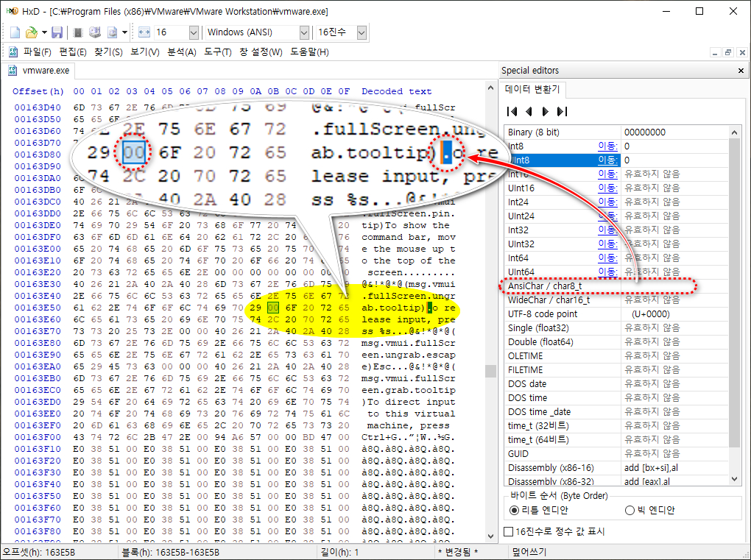Click the hex view vertical scrollbar thumb
Viewport: 751px width, 560px height.
point(490,371)
